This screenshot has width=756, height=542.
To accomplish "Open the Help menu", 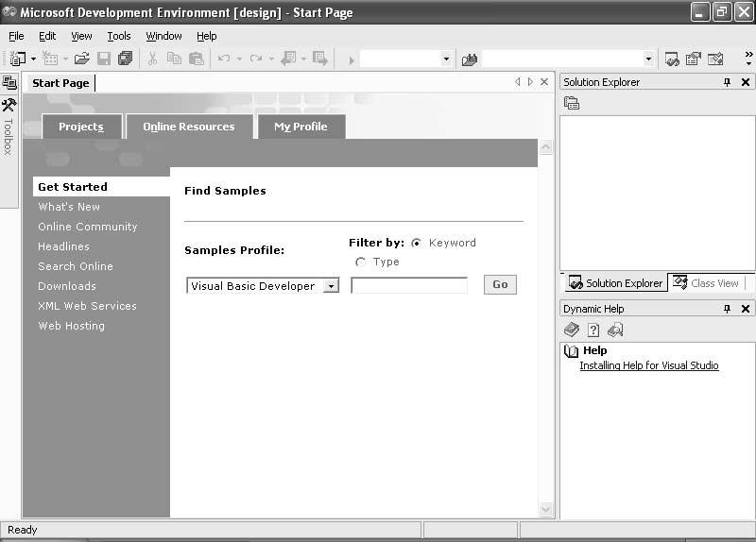I will [x=206, y=36].
